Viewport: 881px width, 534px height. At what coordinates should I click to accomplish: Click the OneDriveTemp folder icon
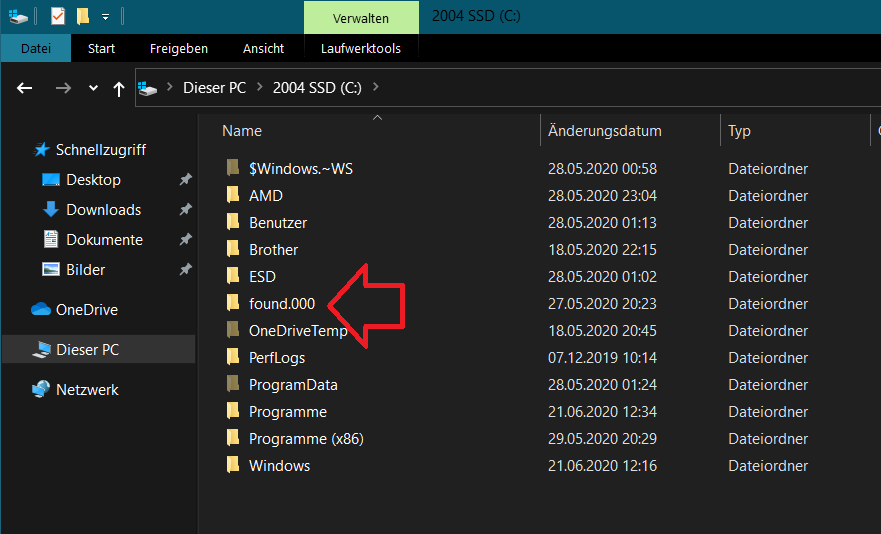point(233,329)
